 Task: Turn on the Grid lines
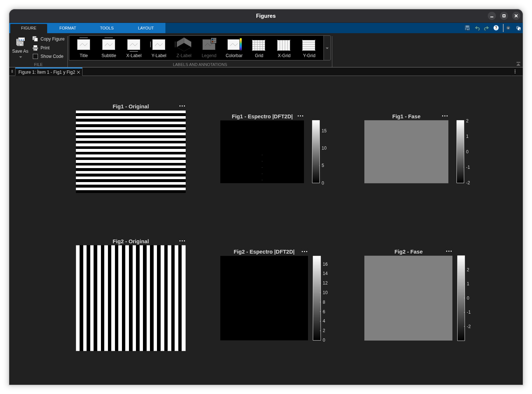click(x=259, y=48)
